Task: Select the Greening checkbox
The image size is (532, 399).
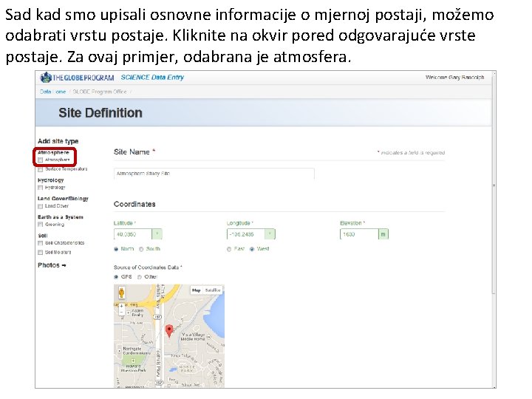Action: [x=41, y=225]
